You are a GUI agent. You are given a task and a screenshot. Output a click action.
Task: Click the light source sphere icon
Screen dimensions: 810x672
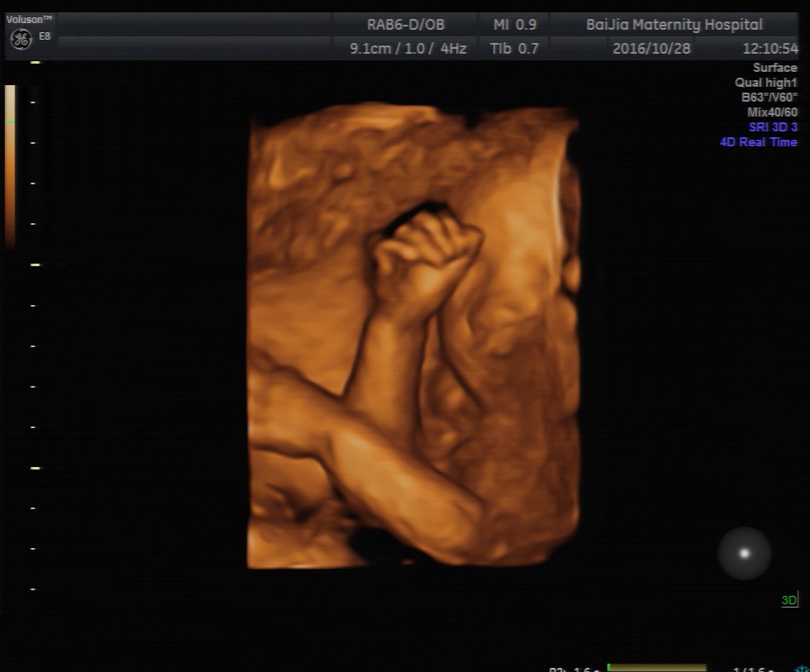744,553
